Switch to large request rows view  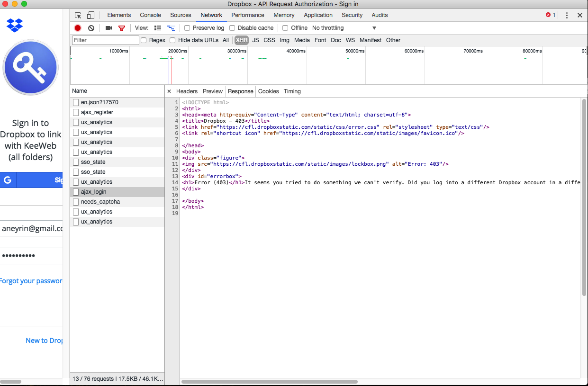click(158, 28)
